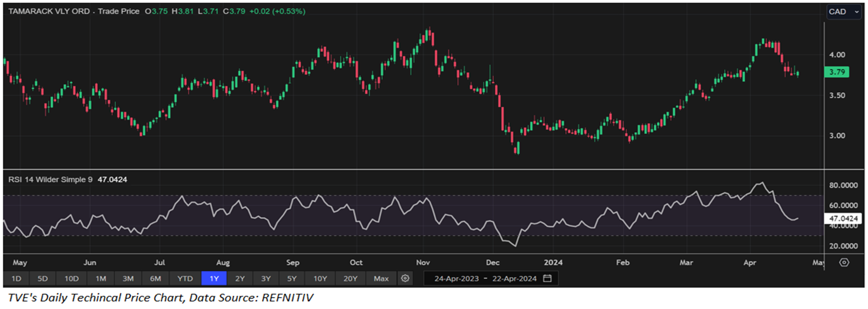Open range settings gear next to Max

pos(406,279)
